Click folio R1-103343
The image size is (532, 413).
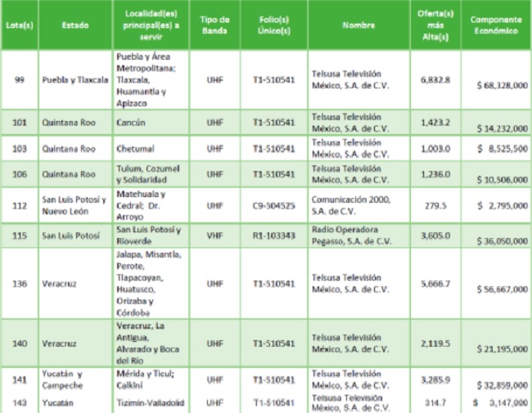pyautogui.click(x=274, y=236)
